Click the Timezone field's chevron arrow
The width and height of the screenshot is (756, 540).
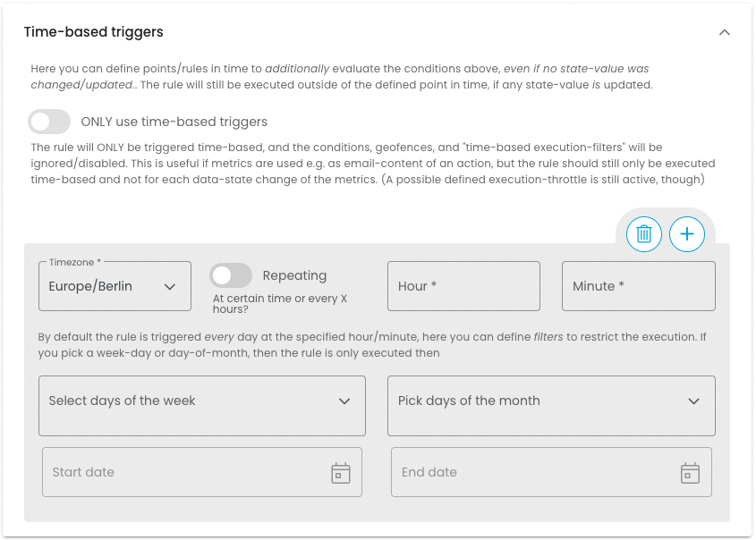click(170, 287)
